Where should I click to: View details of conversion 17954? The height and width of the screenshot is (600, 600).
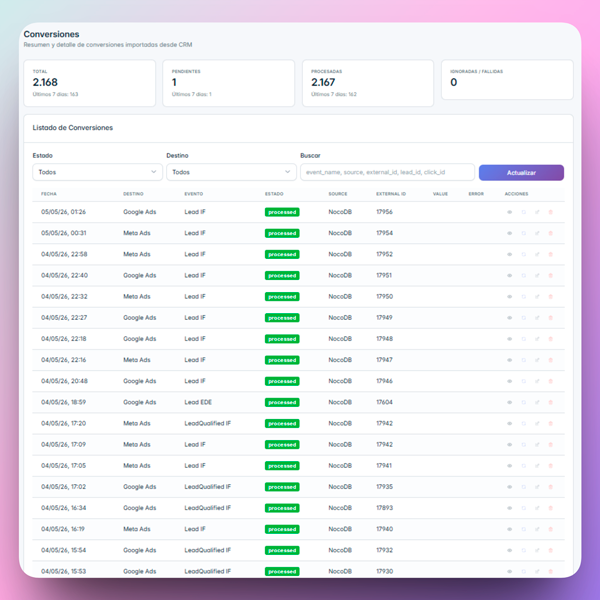[x=509, y=233]
